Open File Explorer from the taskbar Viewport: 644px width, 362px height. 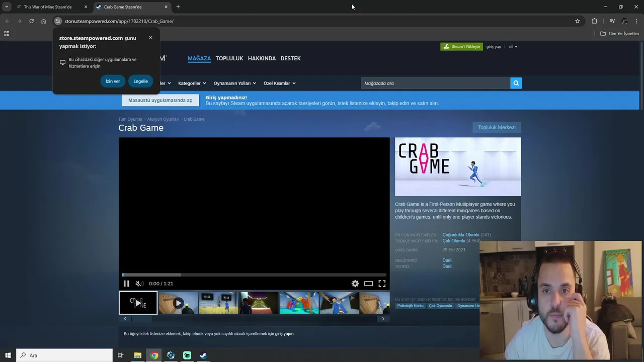(x=137, y=355)
